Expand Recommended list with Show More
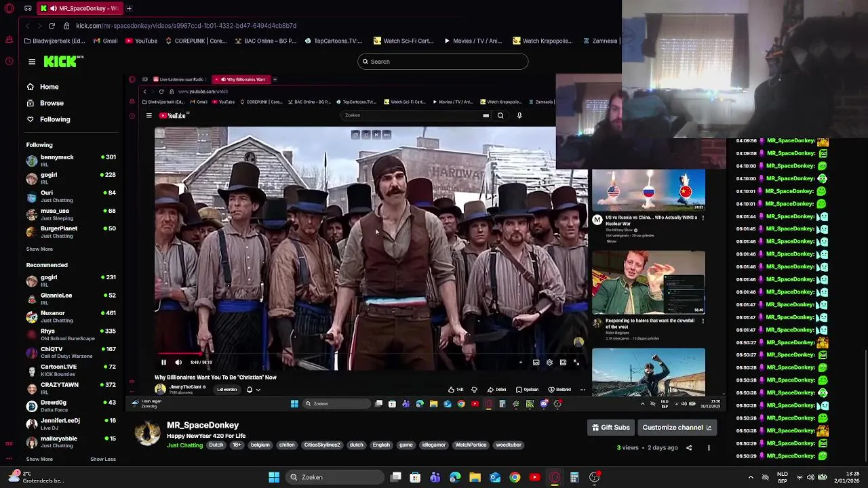The image size is (868, 488). (39, 459)
